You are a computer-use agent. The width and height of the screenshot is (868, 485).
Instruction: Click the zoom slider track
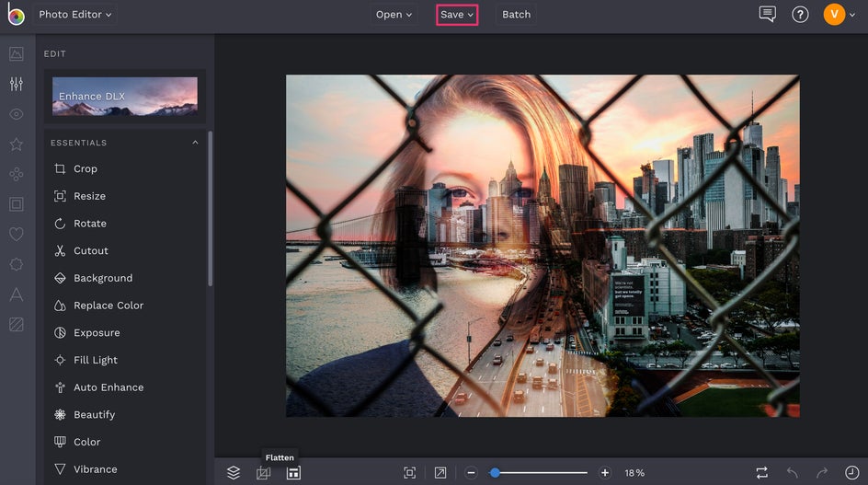pos(539,473)
